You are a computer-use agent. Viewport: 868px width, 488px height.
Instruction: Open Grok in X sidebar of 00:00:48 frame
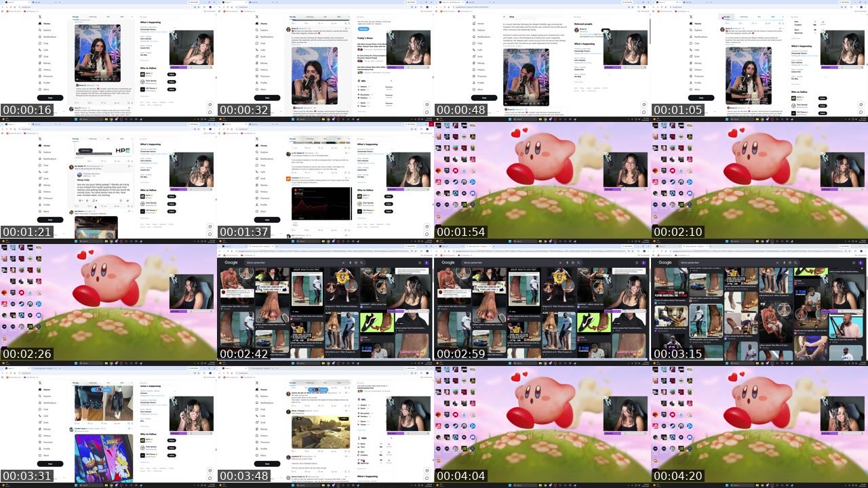(x=479, y=56)
